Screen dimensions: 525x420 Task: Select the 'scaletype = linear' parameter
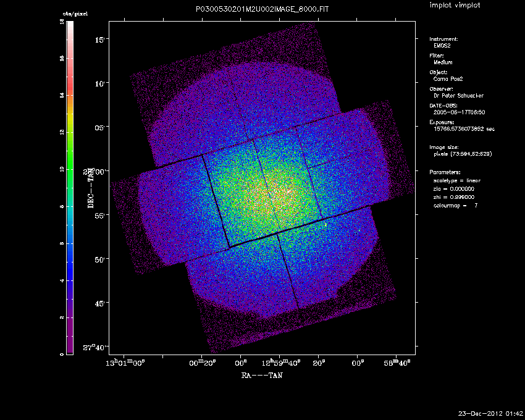click(458, 180)
